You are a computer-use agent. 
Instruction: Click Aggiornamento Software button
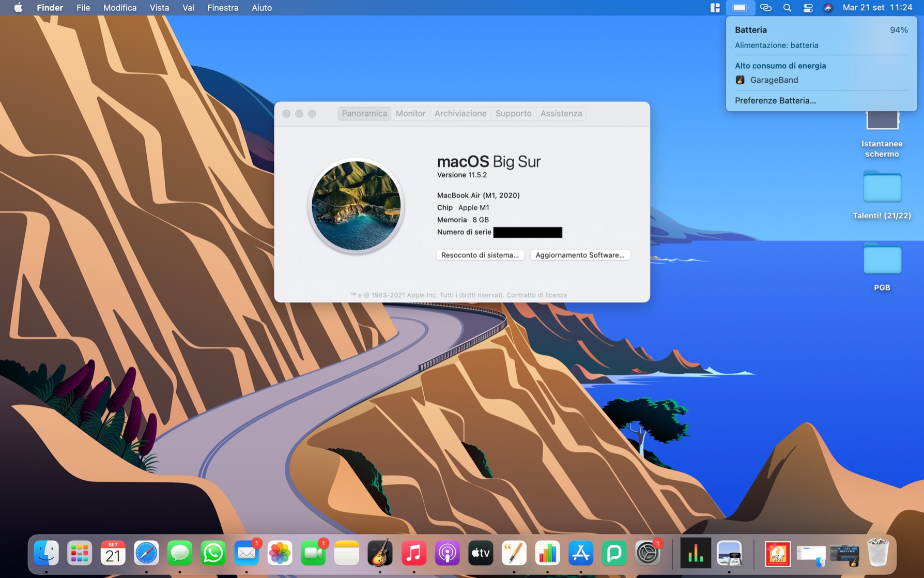coord(580,255)
